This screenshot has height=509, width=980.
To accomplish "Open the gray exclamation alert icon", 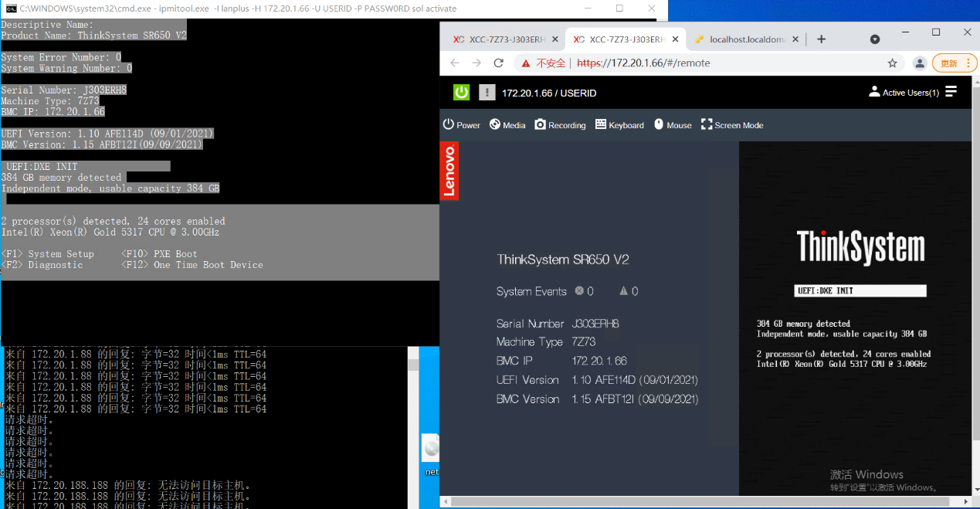I will pos(487,93).
